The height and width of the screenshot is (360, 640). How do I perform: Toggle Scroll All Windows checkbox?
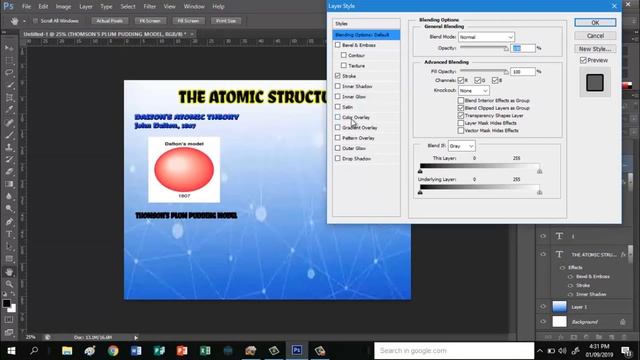[35, 21]
